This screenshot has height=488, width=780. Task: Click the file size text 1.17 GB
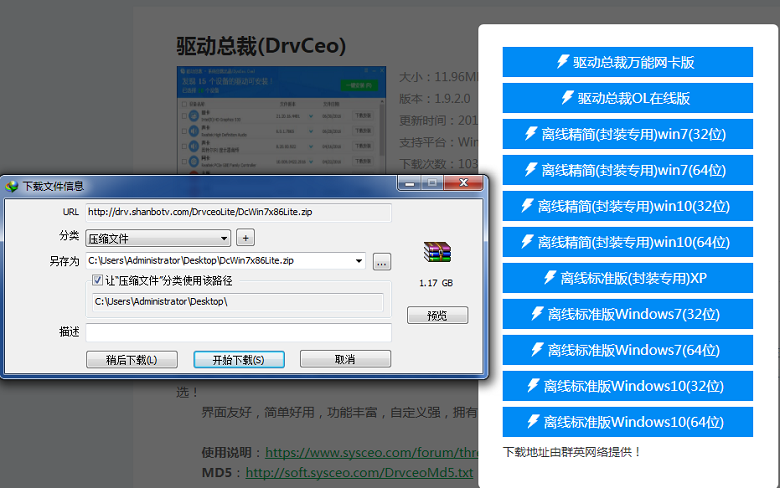pyautogui.click(x=436, y=283)
